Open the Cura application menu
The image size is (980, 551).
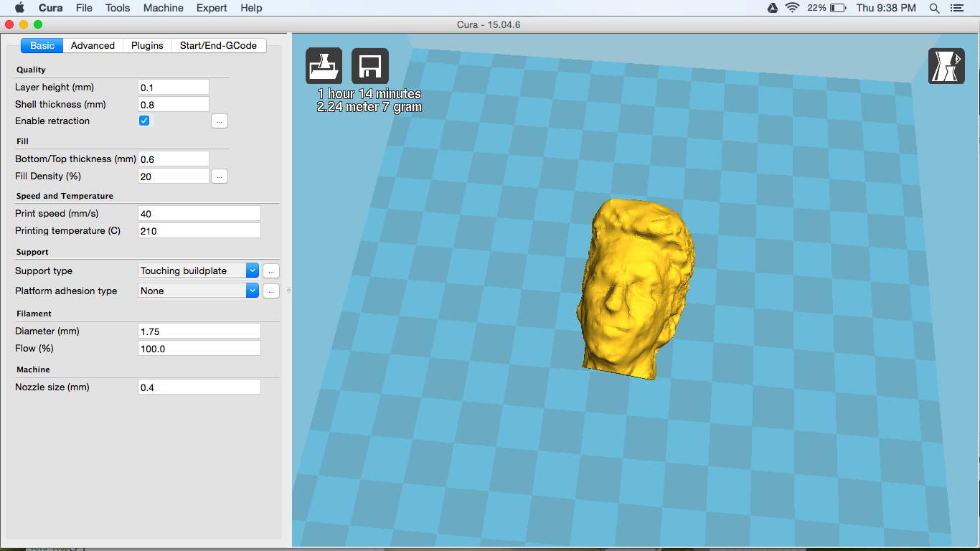50,8
